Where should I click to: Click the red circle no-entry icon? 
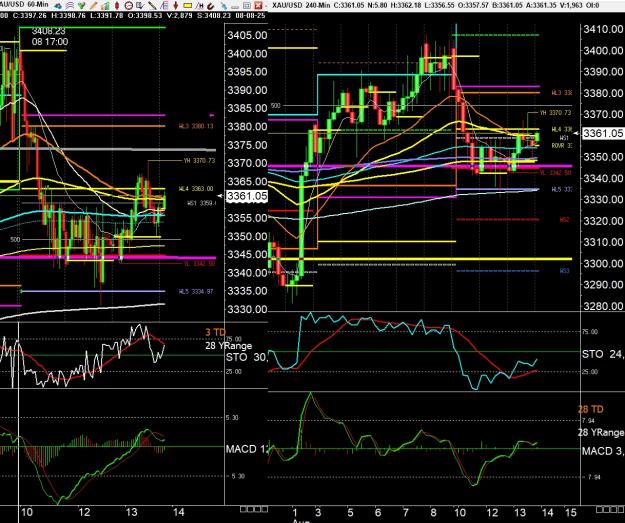click(128, 6)
